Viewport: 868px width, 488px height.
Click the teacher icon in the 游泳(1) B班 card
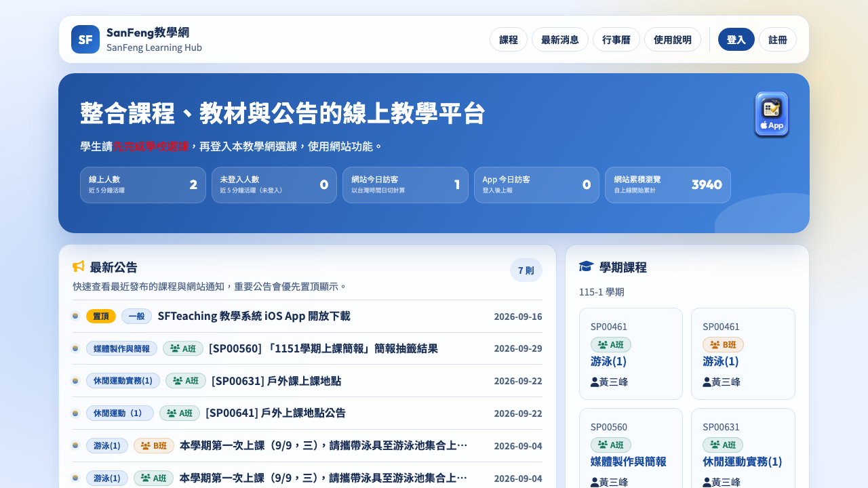707,382
